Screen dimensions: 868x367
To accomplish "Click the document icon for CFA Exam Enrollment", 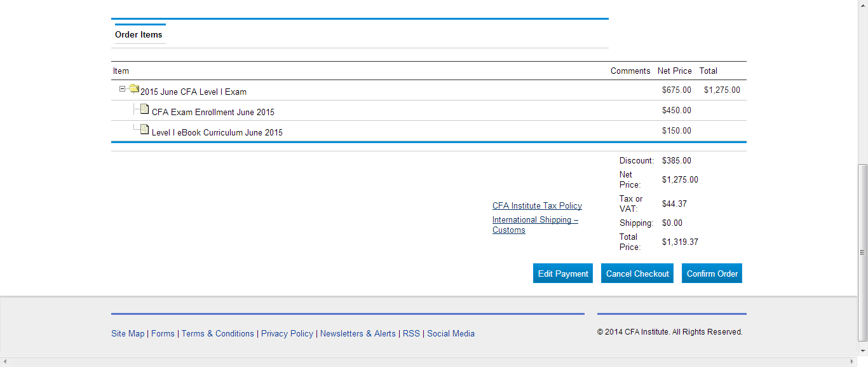I will click(x=144, y=109).
